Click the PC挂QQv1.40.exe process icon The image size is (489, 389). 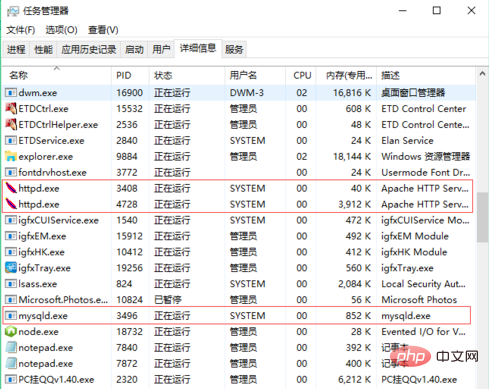click(x=11, y=379)
